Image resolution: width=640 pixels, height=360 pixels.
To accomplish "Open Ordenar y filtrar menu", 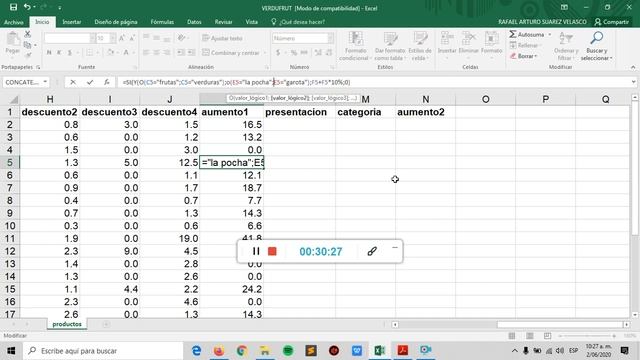I will click(566, 46).
